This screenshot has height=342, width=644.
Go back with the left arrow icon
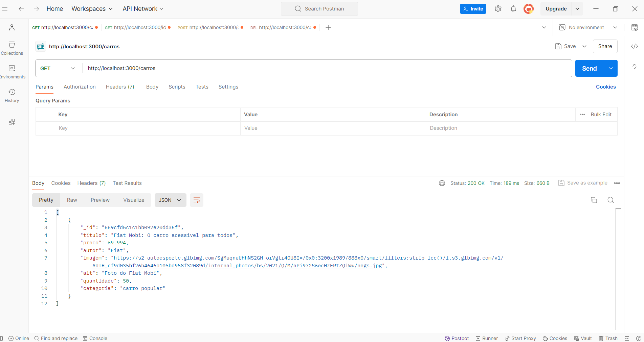coord(21,9)
